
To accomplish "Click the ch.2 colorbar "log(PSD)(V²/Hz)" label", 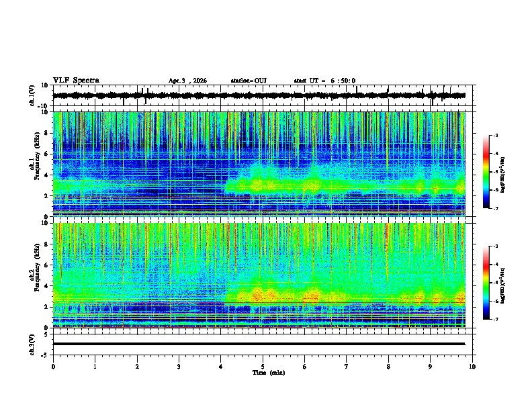I will coord(503,285).
